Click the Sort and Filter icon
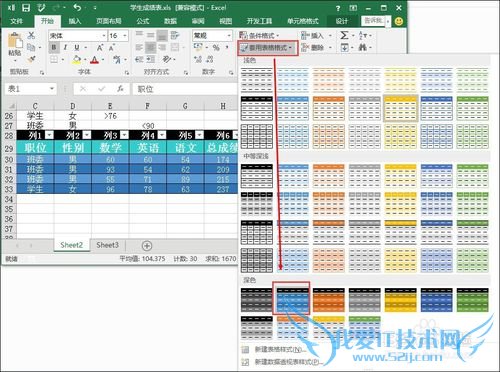This screenshot has width=500, height=372. pyautogui.click(x=362, y=35)
